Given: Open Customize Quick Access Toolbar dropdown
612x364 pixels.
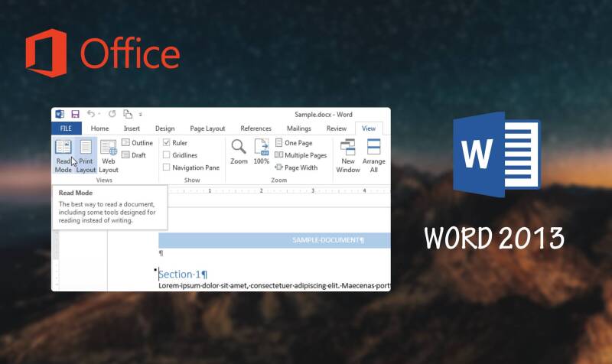Looking at the screenshot, I should click(141, 114).
